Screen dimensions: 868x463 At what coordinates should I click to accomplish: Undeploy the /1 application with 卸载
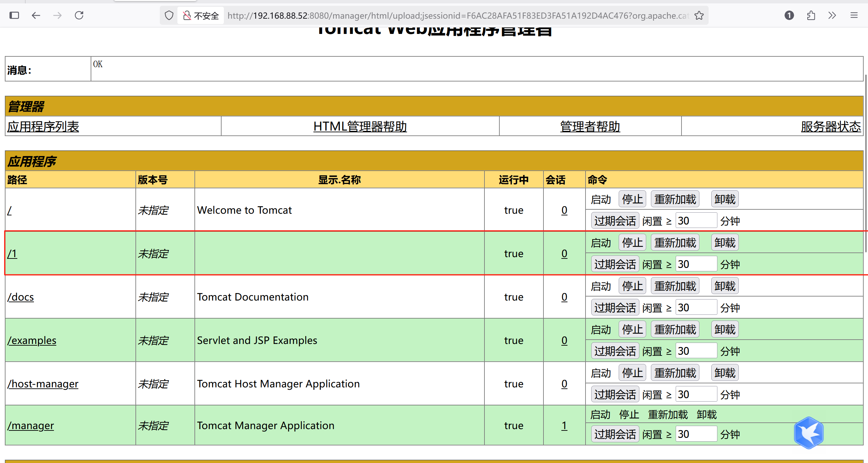coord(725,243)
